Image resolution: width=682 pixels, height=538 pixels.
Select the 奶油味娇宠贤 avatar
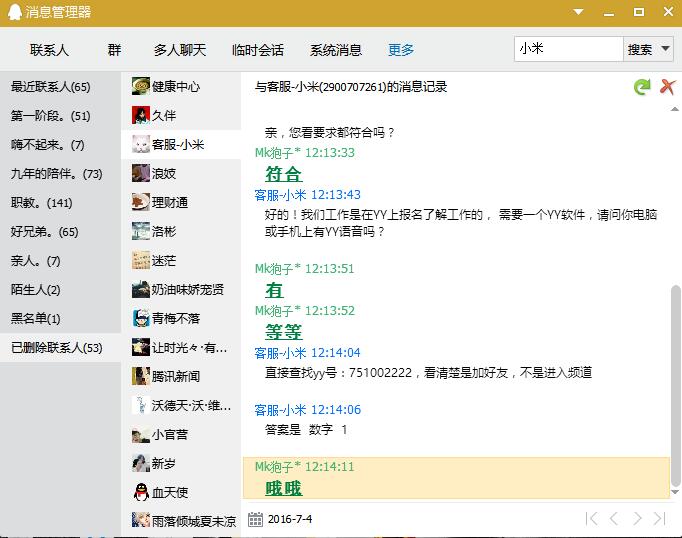point(140,289)
